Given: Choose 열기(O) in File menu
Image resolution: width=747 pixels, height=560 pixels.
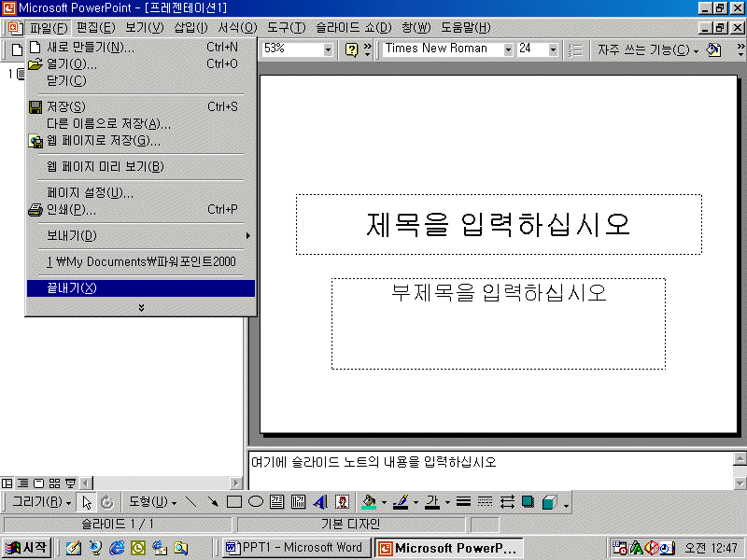Looking at the screenshot, I should 141,63.
